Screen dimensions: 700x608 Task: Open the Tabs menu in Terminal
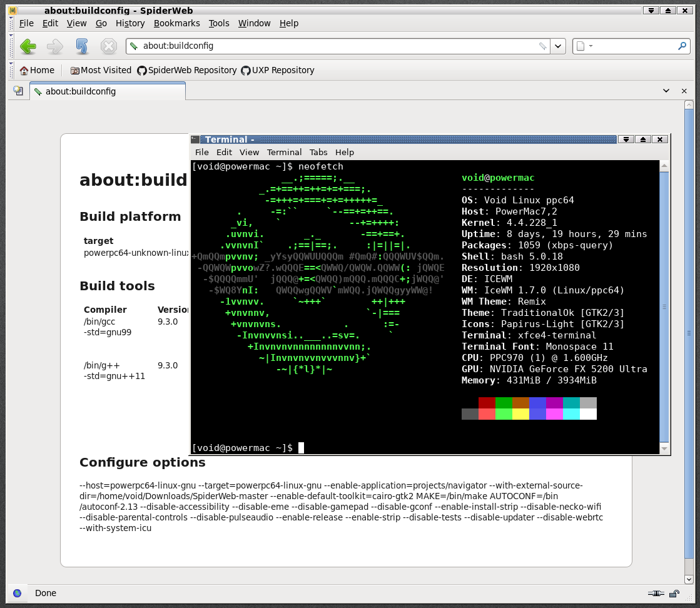pyautogui.click(x=318, y=152)
